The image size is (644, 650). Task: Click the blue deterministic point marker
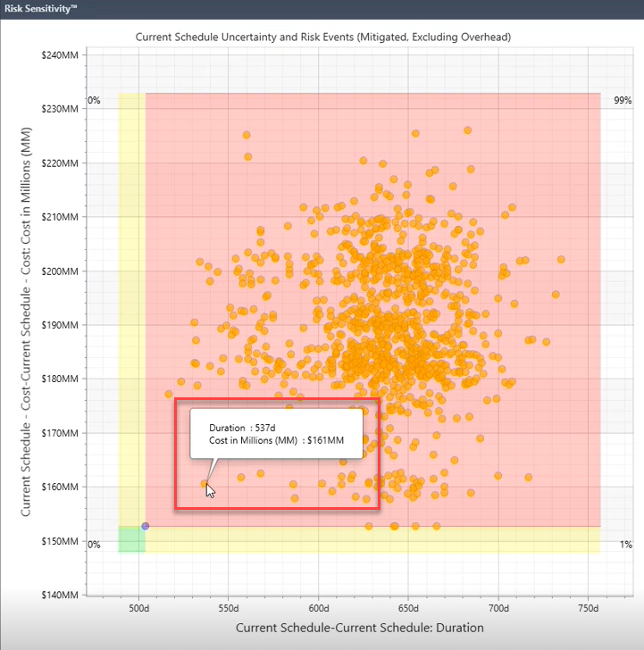(146, 526)
